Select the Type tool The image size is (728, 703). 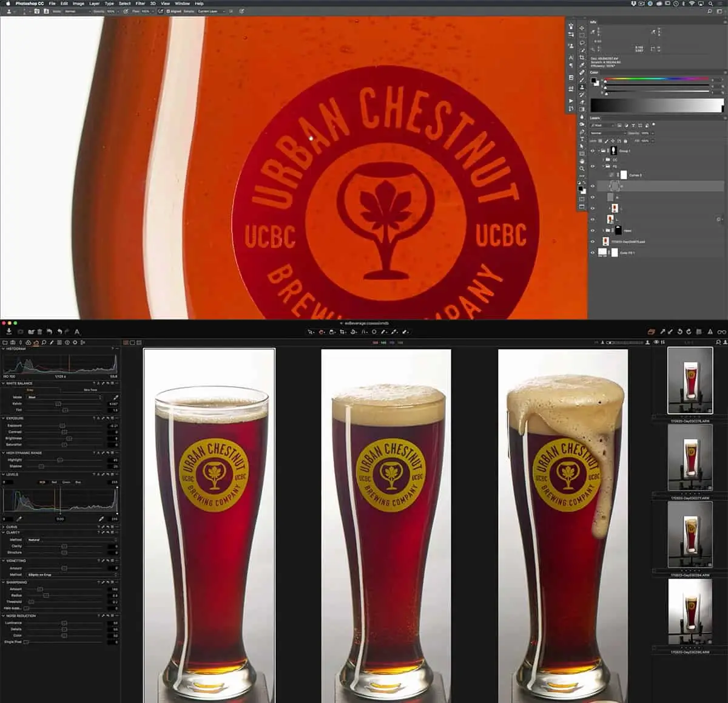pyautogui.click(x=582, y=139)
